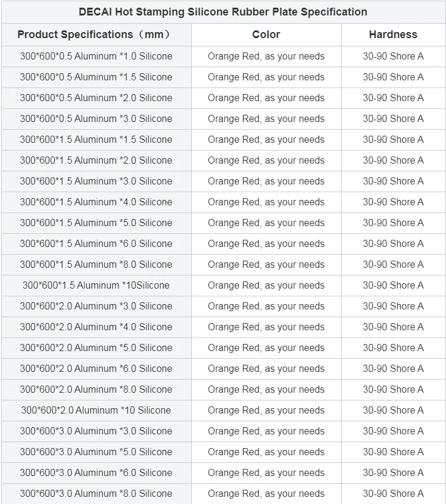Click hardness cell in 3.0 Aluminum *6.0 row
Image resolution: width=446 pixels, height=504 pixels.
(x=393, y=473)
